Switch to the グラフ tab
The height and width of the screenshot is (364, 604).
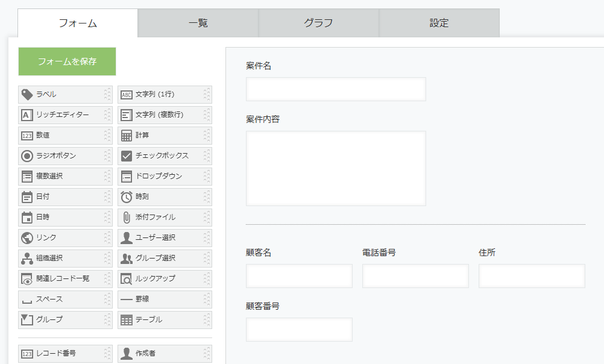[x=318, y=23]
